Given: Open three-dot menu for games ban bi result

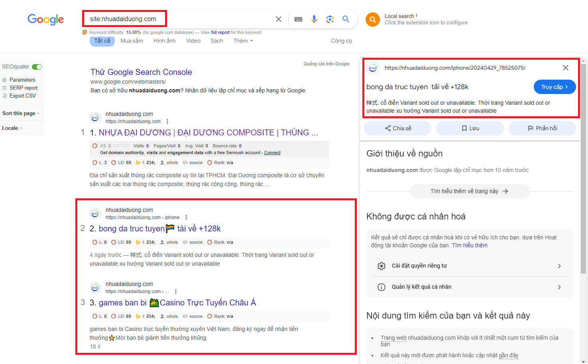Looking at the screenshot, I should pos(176,292).
